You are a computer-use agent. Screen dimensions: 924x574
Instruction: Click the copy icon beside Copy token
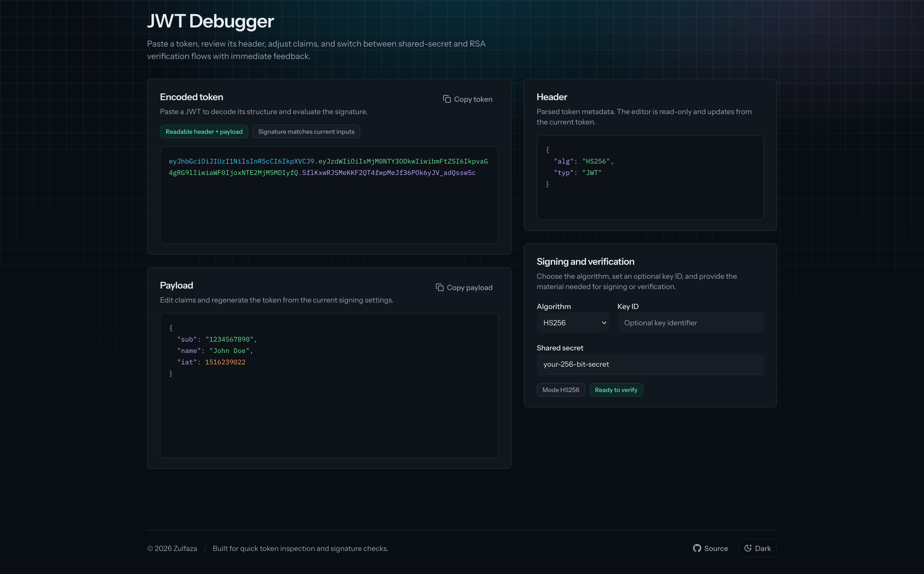(x=447, y=99)
